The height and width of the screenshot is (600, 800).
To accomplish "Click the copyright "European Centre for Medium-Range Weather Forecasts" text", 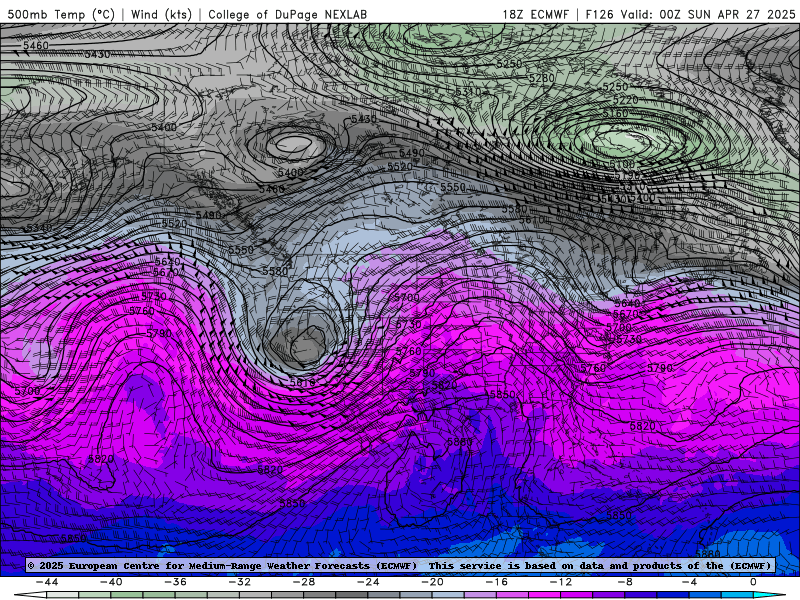I will click(x=222, y=565).
